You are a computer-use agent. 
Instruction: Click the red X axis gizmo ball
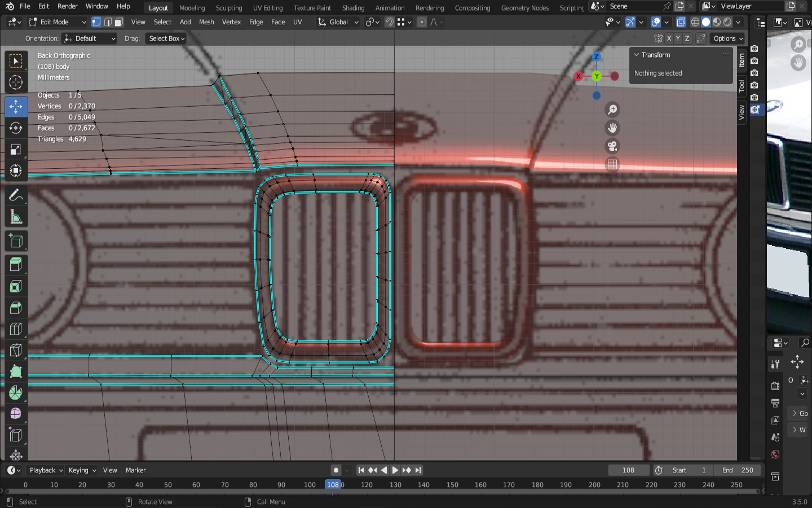coord(579,76)
